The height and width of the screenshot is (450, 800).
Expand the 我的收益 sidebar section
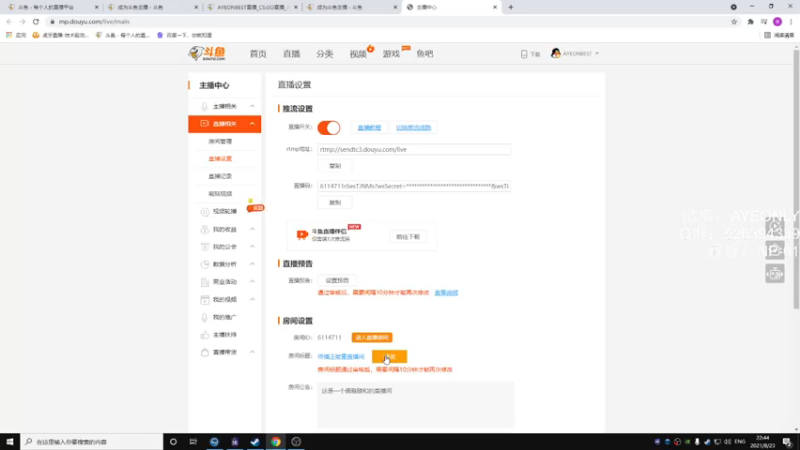tap(252, 230)
